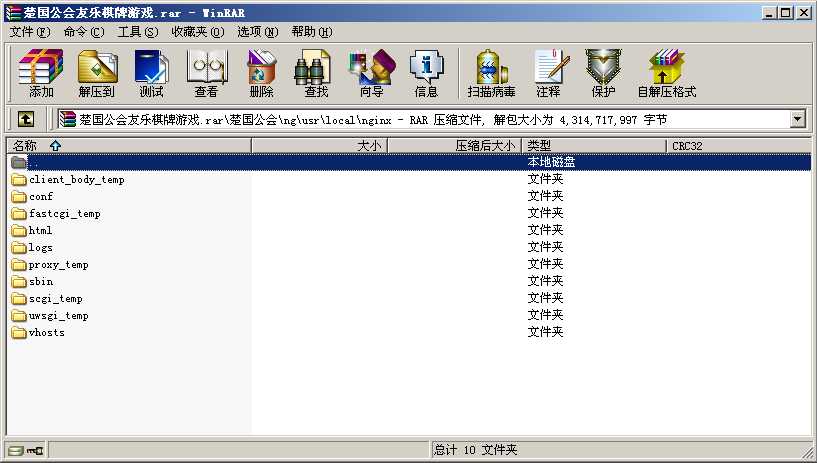Go up one folder level button
The height and width of the screenshot is (463, 817).
tap(26, 119)
